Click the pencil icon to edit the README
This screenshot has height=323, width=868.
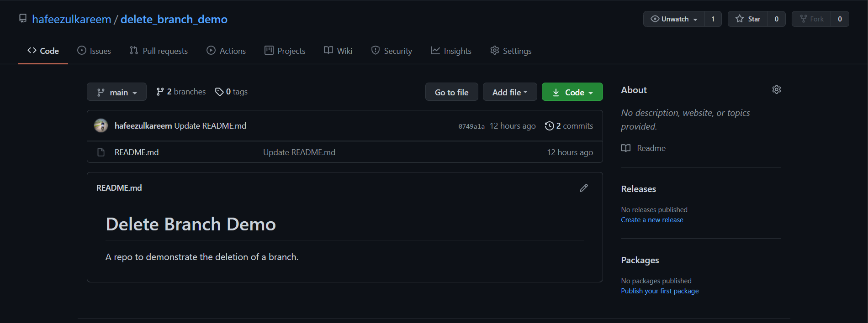(584, 188)
